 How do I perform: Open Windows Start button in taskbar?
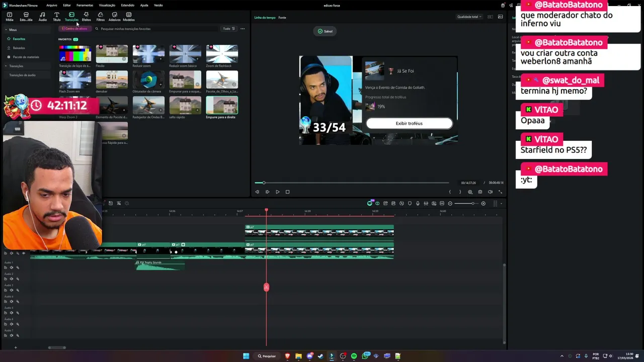point(246,356)
